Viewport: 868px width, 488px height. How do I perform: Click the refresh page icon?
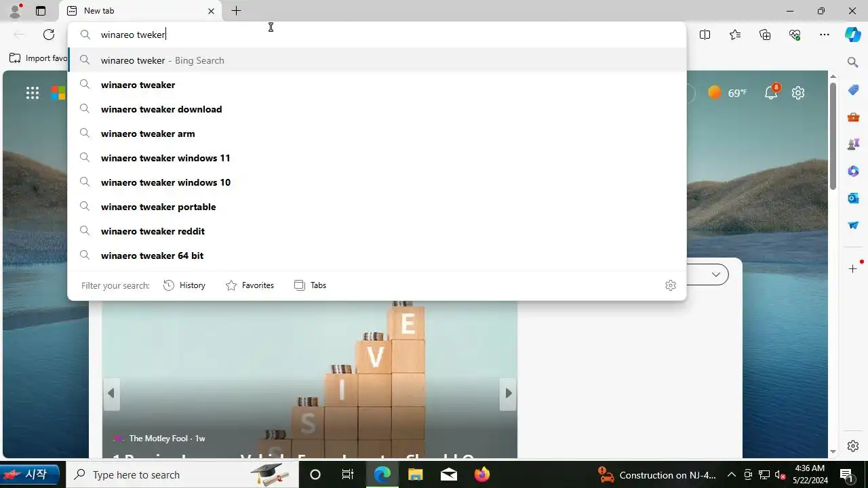click(x=49, y=35)
